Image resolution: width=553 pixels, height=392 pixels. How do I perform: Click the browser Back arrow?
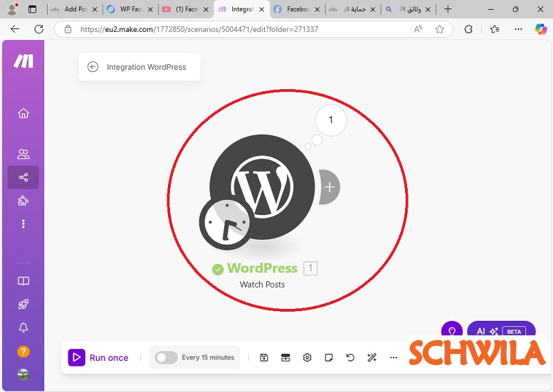click(15, 29)
